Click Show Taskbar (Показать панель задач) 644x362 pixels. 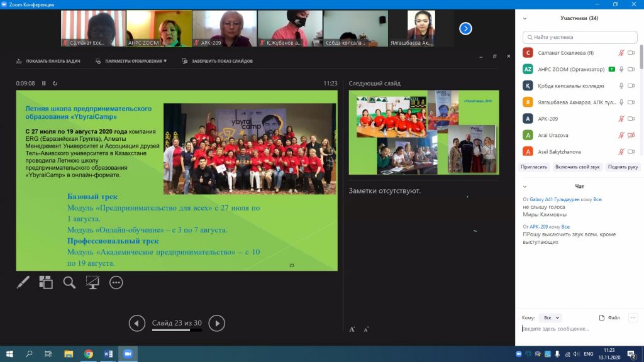(48, 61)
